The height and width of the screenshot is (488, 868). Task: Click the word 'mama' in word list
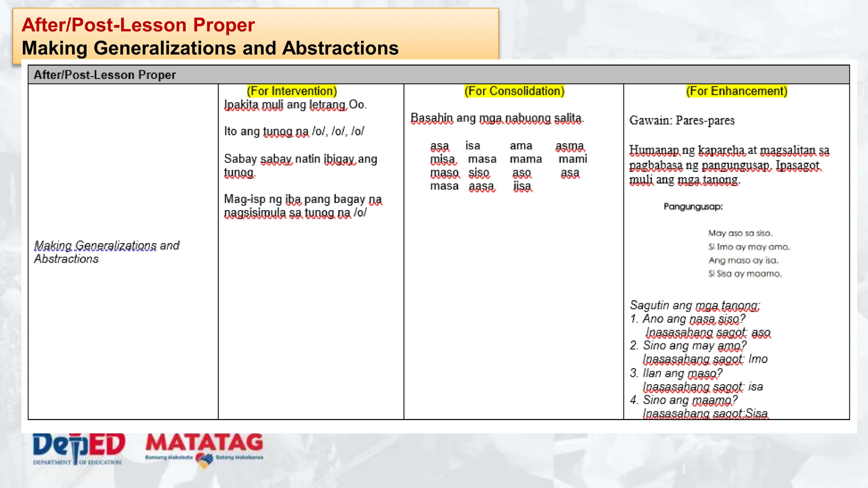click(x=526, y=159)
